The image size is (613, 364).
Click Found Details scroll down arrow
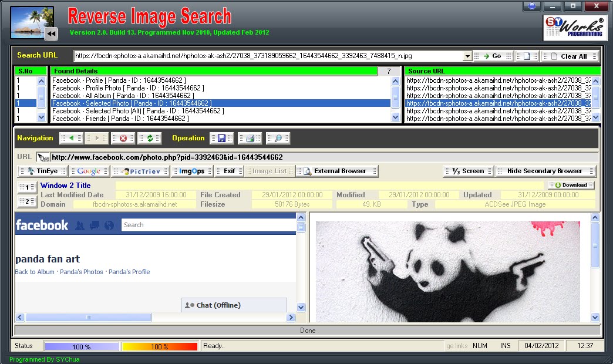tap(395, 117)
